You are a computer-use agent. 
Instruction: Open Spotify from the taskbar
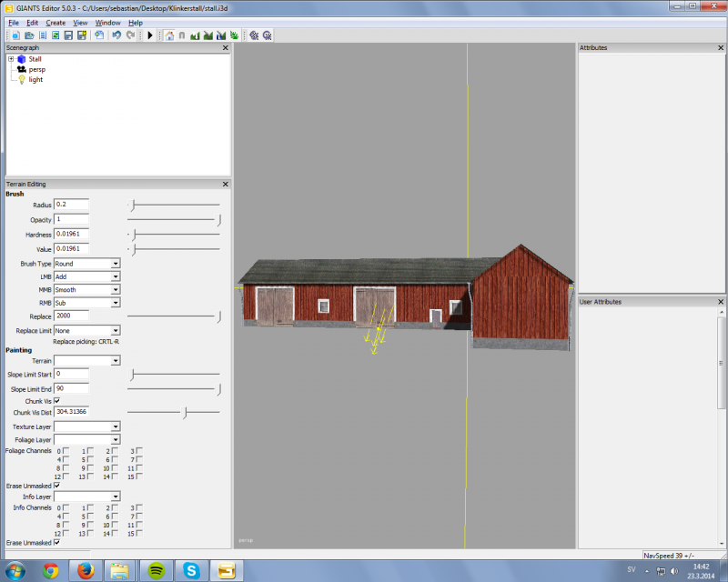[157, 570]
